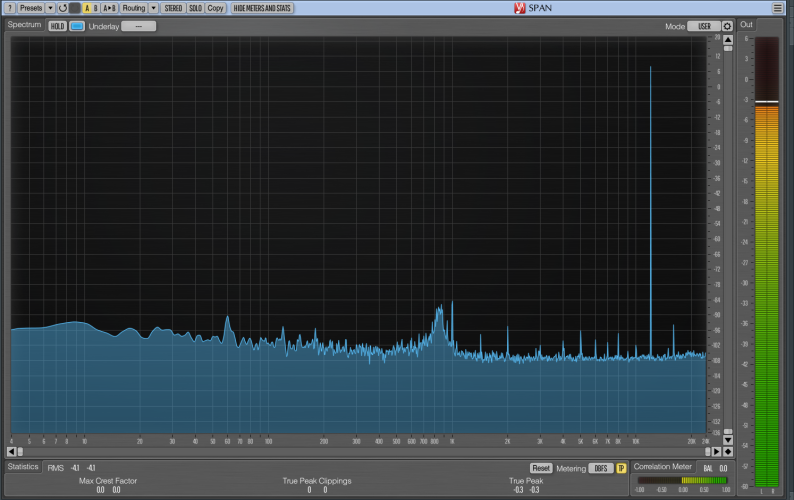Image resolution: width=794 pixels, height=500 pixels.
Task: Click the right frequency range slider handle
Action: coord(707,451)
